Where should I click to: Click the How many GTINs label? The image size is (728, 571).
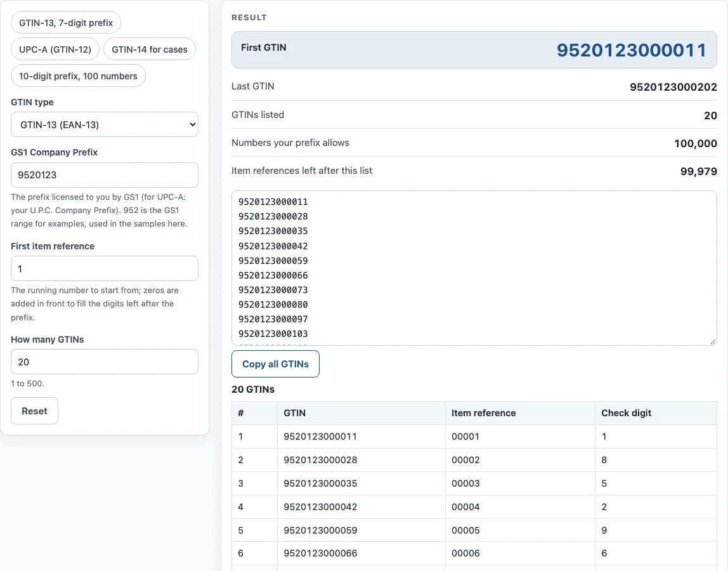48,339
